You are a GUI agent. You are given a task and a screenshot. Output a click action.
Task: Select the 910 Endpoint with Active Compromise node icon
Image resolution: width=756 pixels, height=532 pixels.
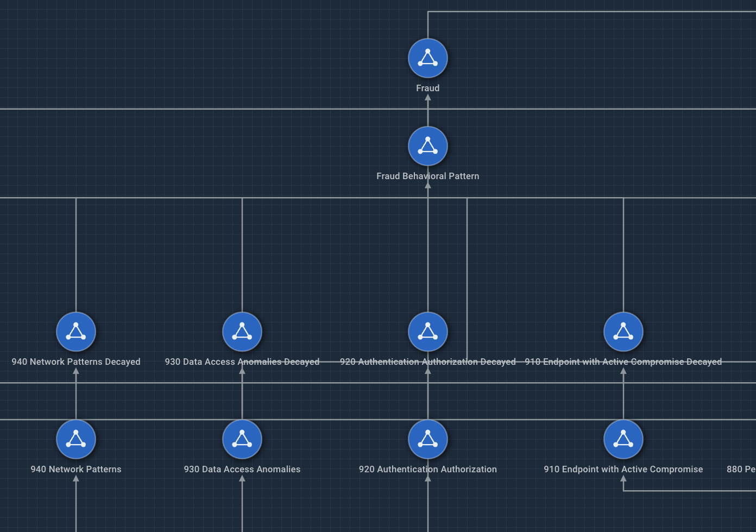(x=623, y=439)
